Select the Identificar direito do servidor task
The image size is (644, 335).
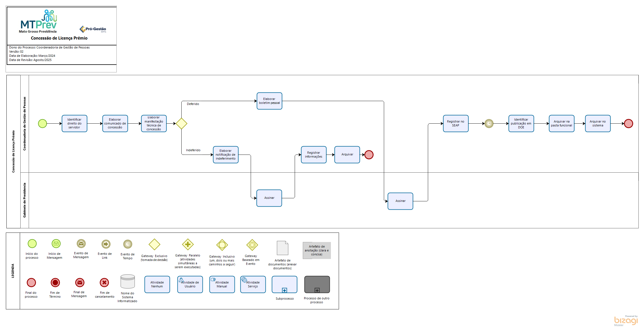click(x=74, y=123)
